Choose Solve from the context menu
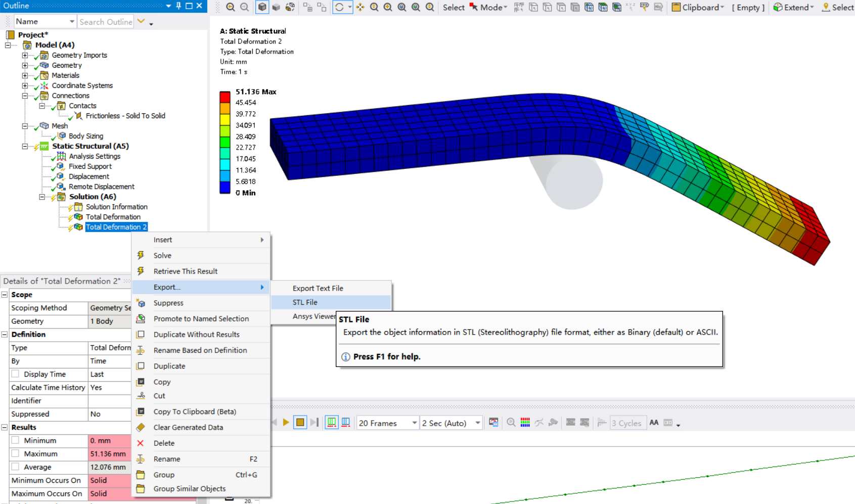 (x=201, y=255)
